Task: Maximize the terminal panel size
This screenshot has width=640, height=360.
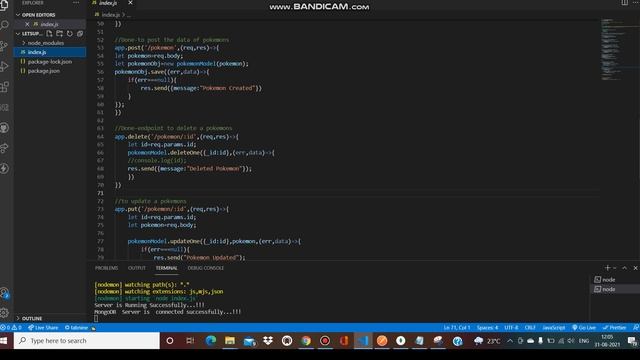Action: pyautogui.click(x=624, y=268)
